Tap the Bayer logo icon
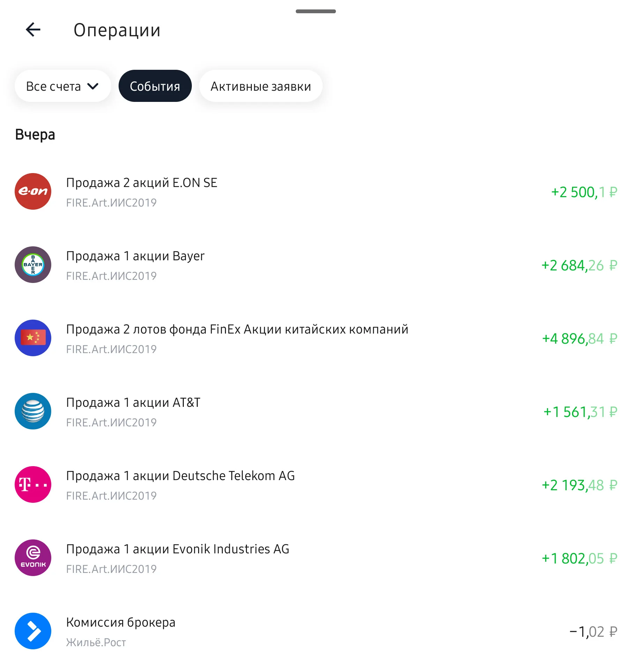 (x=33, y=264)
